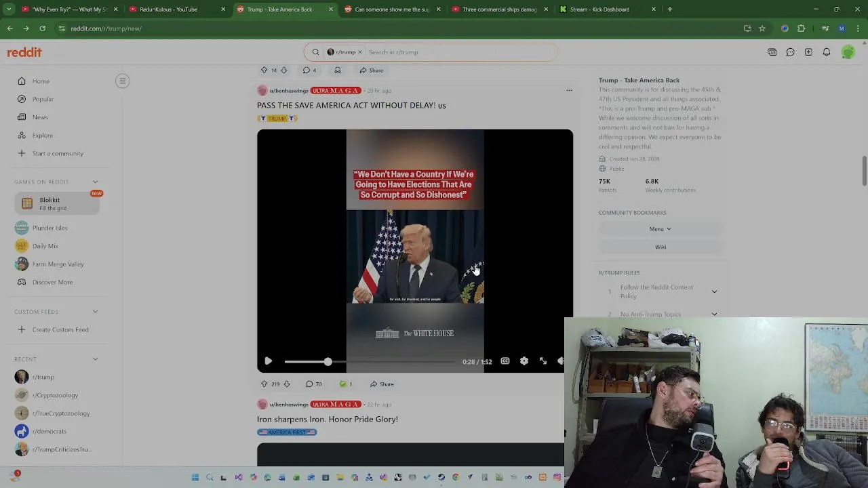Image resolution: width=868 pixels, height=488 pixels.
Task: Open the Popular feed
Action: tap(43, 99)
